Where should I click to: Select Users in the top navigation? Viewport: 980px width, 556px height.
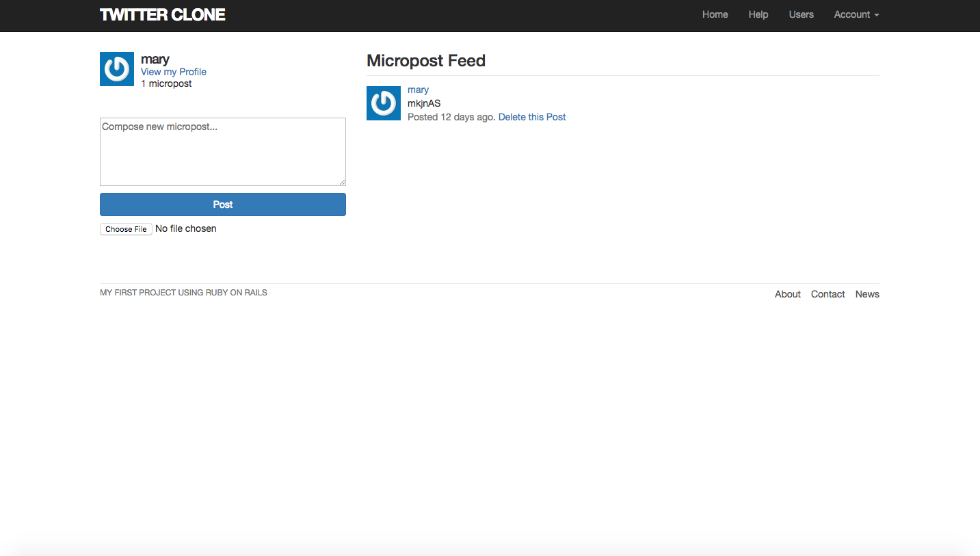[x=802, y=14]
